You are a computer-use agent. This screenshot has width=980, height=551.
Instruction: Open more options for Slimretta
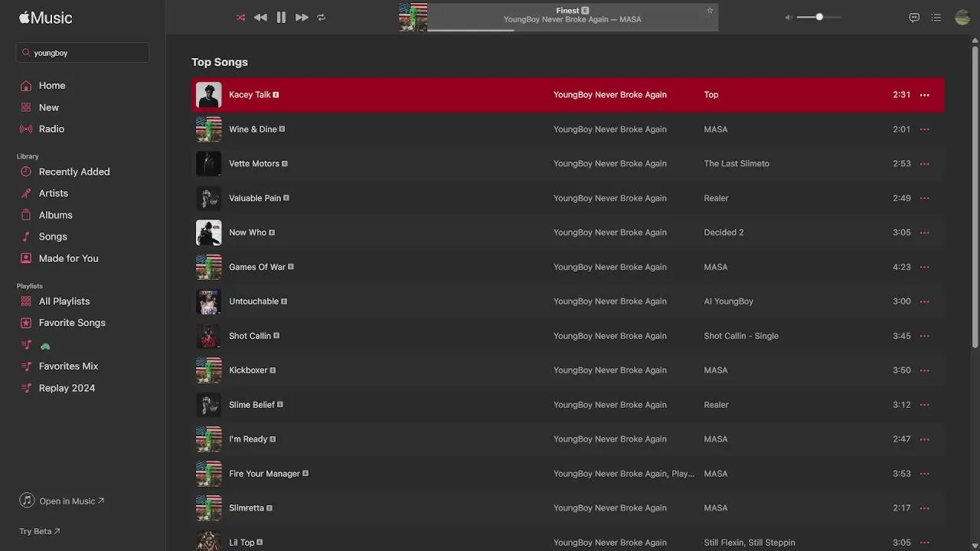924,508
